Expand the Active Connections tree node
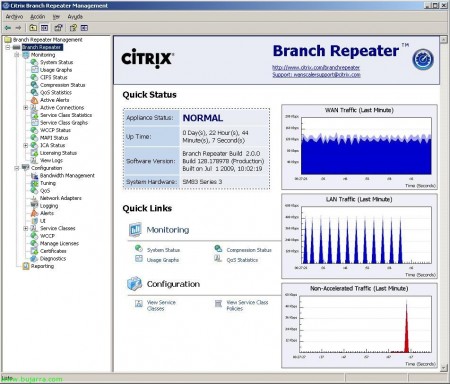Image resolution: width=450 pixels, height=384 pixels. (26, 108)
